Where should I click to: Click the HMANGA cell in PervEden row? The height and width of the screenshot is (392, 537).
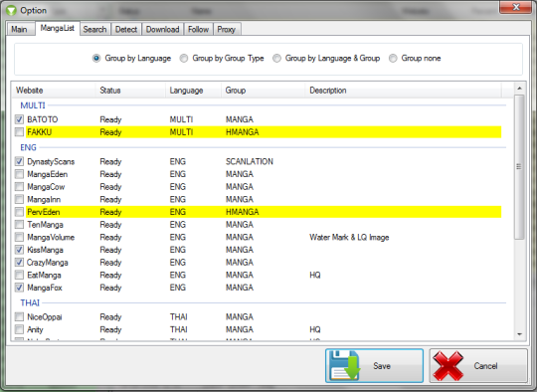click(242, 212)
